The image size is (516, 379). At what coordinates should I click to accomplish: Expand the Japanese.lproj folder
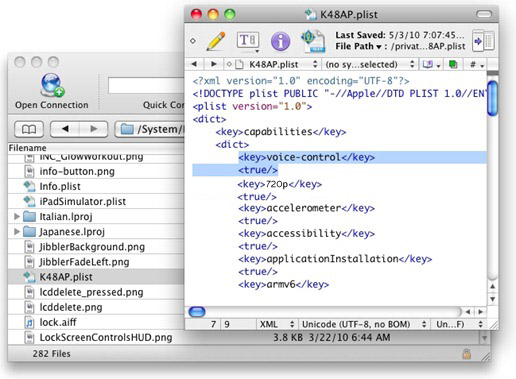(x=16, y=231)
